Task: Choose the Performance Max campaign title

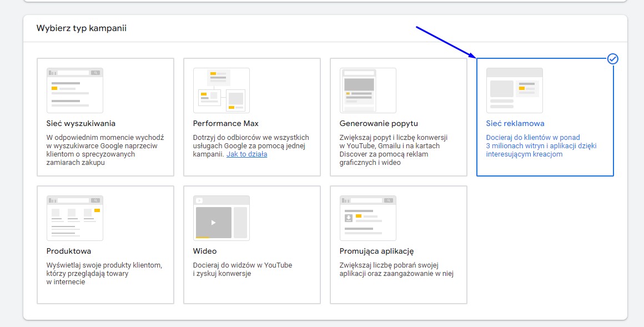Action: 226,123
